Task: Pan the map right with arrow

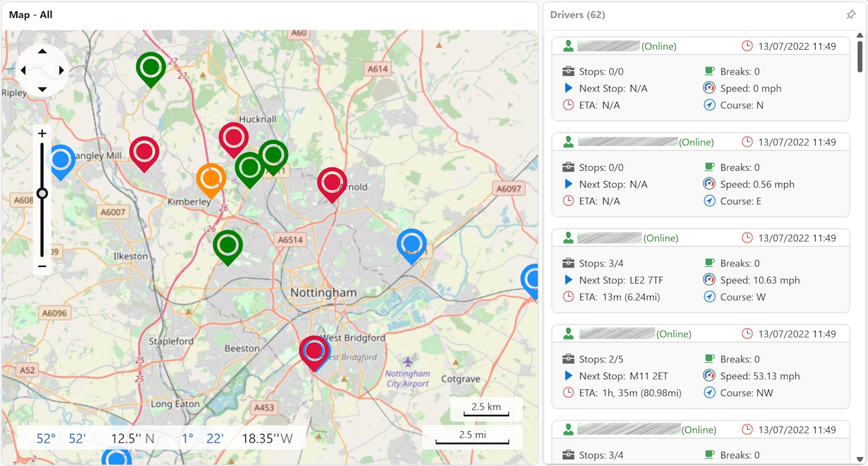Action: click(61, 71)
